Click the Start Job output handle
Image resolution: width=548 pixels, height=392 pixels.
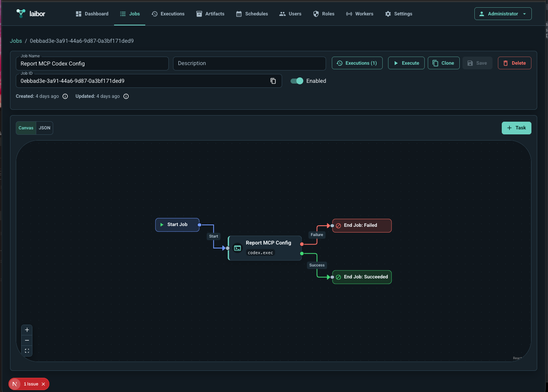pyautogui.click(x=199, y=225)
